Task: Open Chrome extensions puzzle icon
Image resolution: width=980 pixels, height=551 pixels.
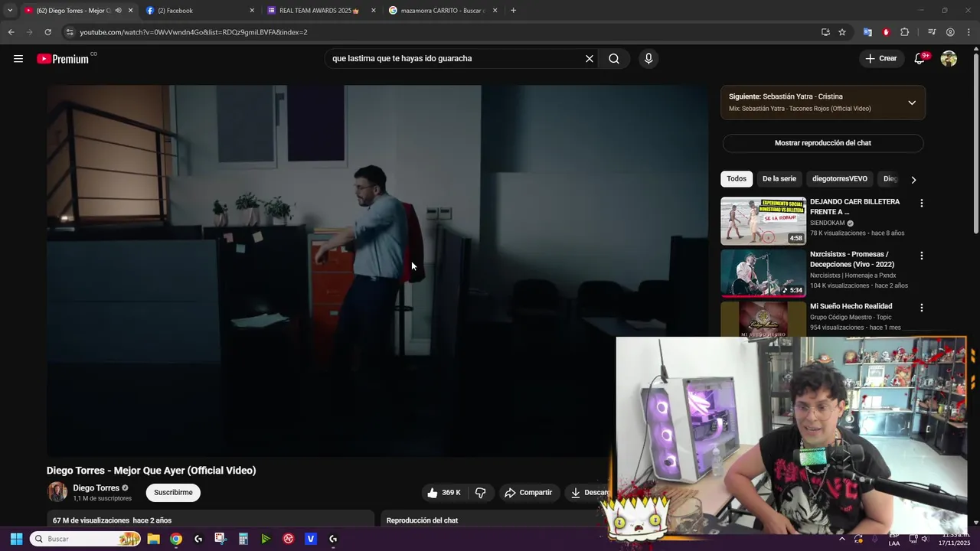Action: [x=905, y=32]
